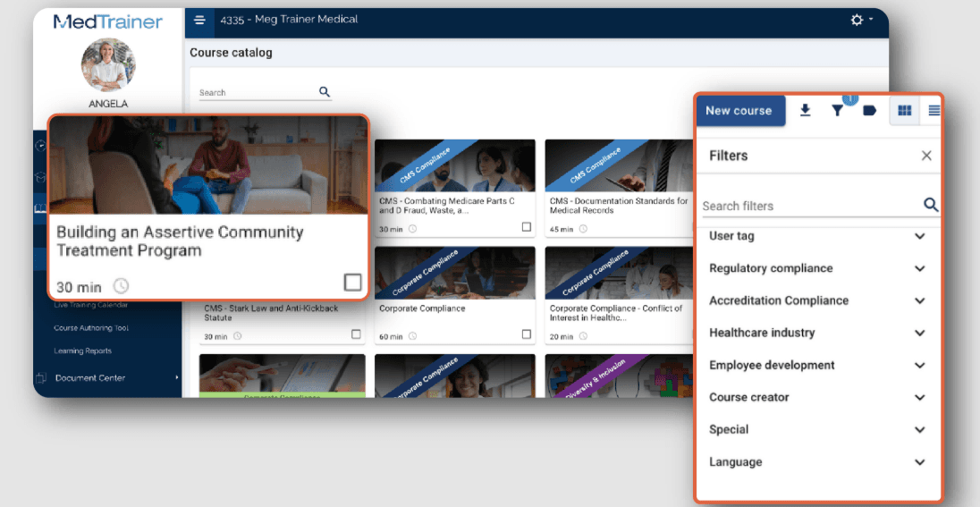Click the Assertive Community Treatment course image

pyautogui.click(x=208, y=165)
